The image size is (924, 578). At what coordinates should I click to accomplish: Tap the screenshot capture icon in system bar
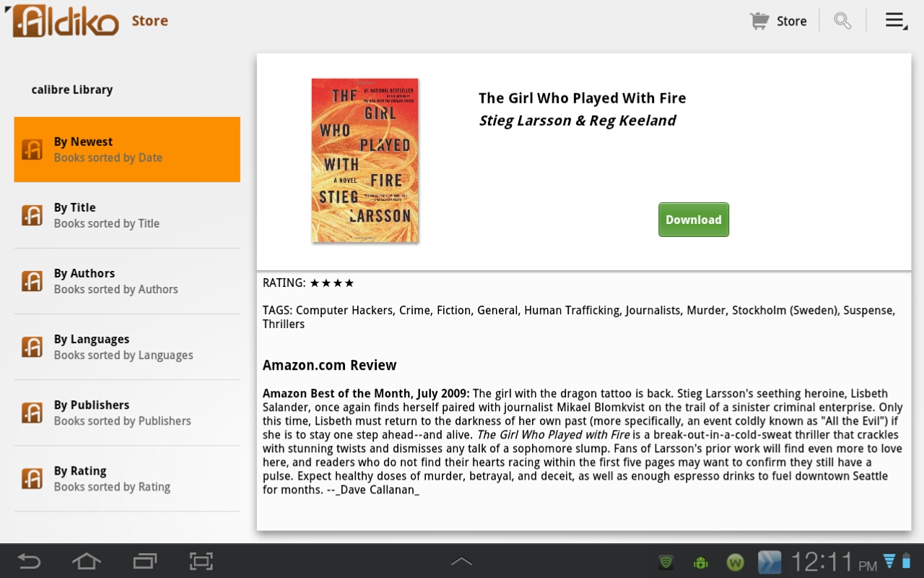[201, 561]
